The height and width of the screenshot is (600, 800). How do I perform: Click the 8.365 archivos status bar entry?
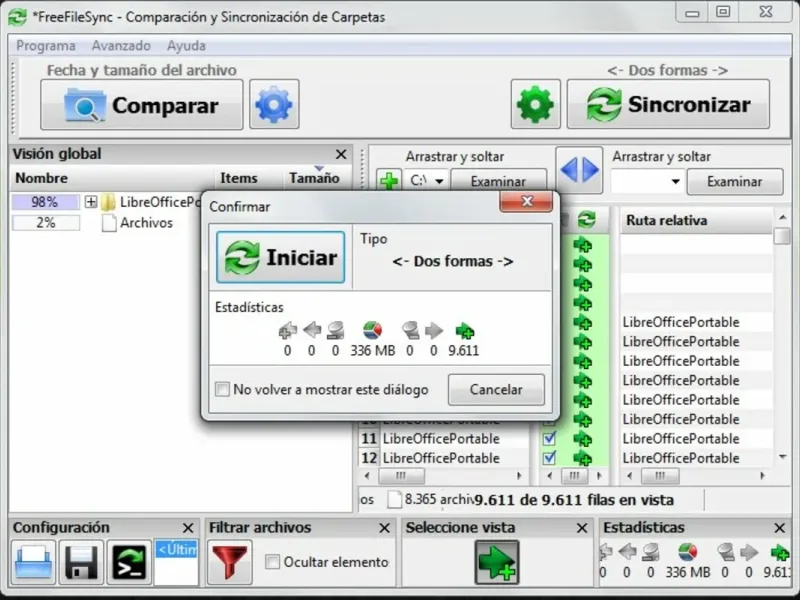point(431,499)
